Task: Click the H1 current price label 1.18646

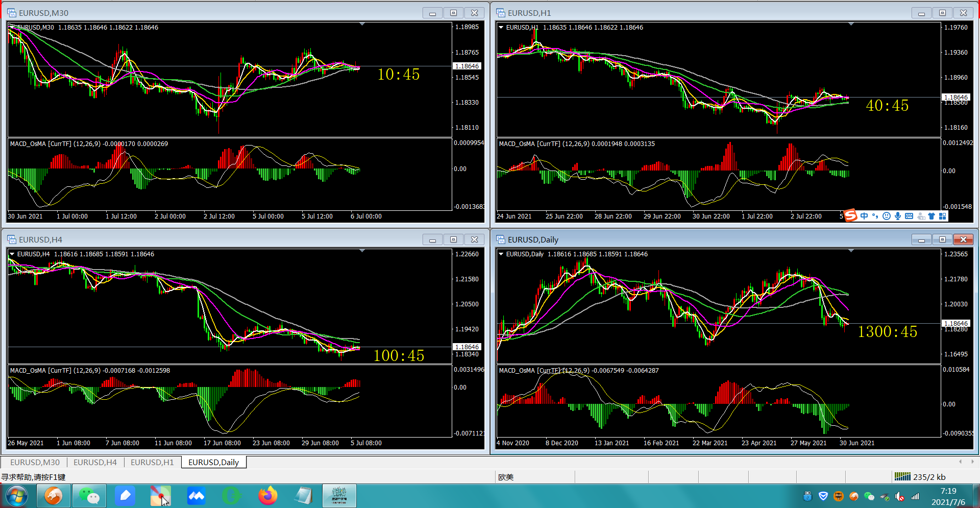Action: click(x=956, y=97)
